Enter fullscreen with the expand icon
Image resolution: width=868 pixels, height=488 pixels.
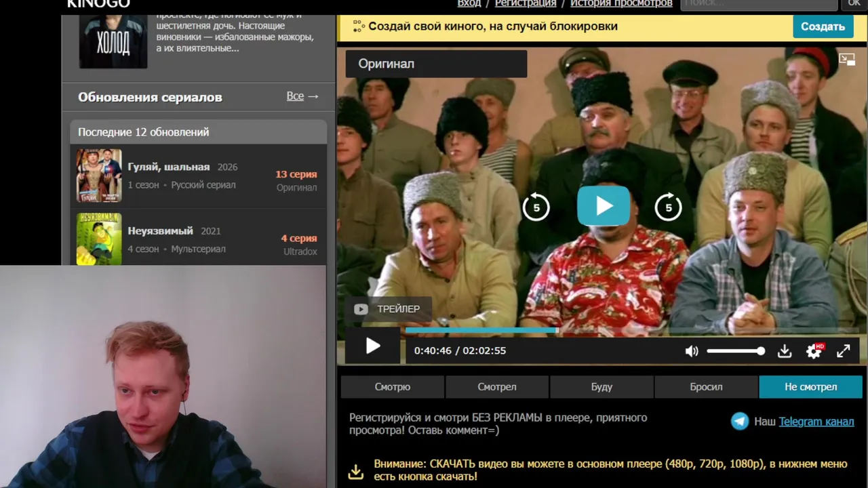coord(843,351)
